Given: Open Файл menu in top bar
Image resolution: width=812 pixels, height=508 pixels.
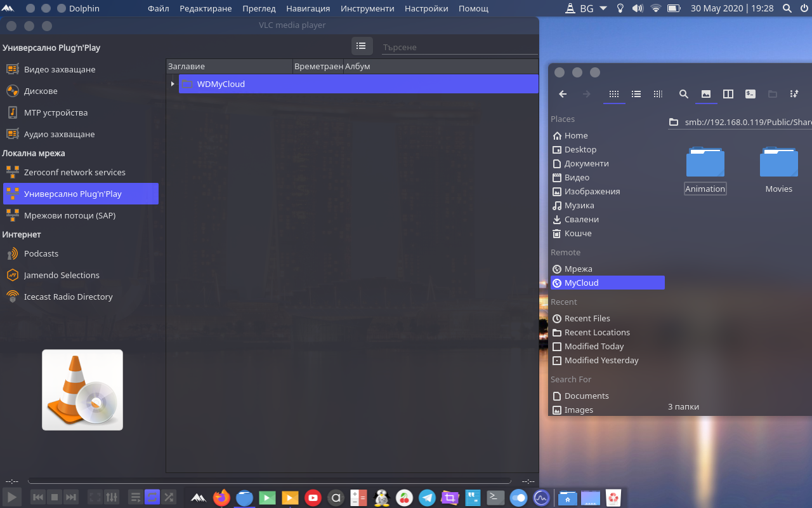Looking at the screenshot, I should 158,8.
